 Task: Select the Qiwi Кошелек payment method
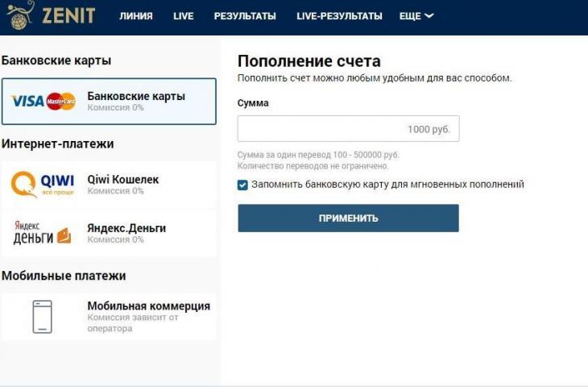tap(123, 180)
